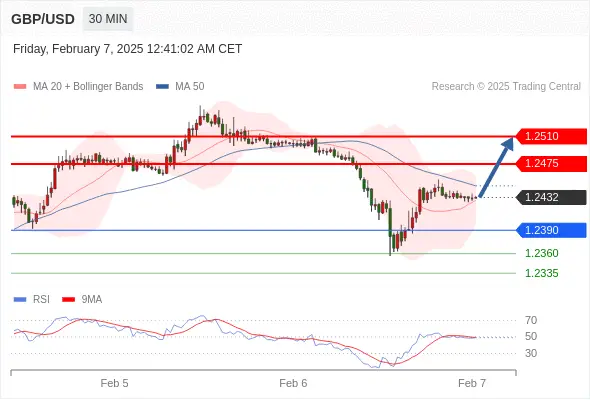This screenshot has height=400, width=590.
Task: Click the 1.2510 red resistance price tag
Action: (x=551, y=136)
